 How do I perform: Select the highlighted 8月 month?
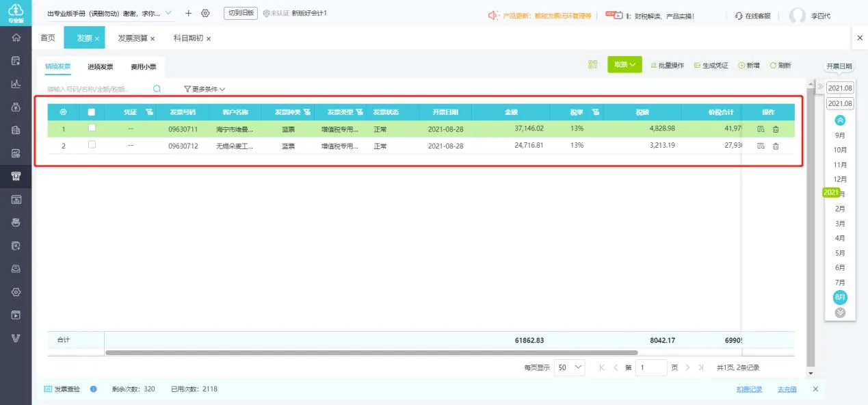pyautogui.click(x=840, y=297)
